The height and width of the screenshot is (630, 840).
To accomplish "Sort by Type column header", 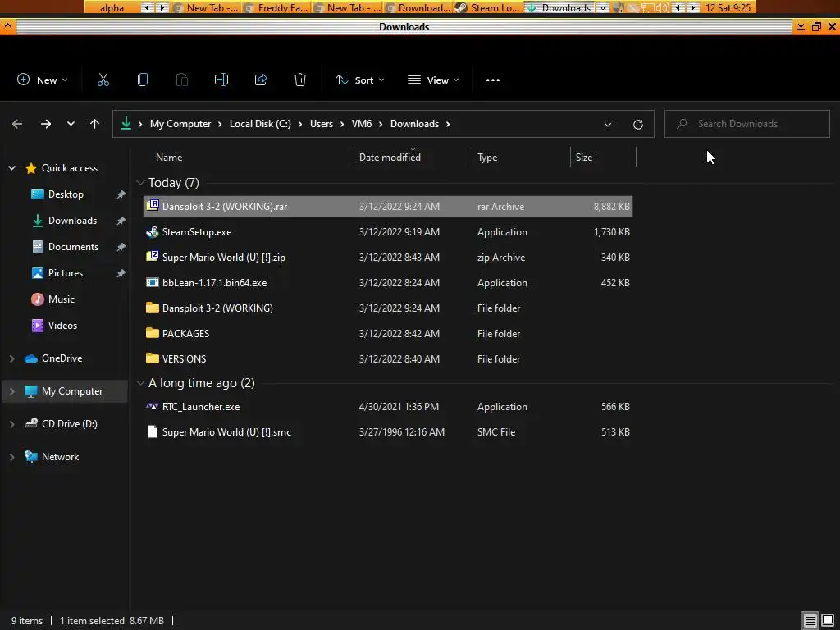I will pos(521,157).
